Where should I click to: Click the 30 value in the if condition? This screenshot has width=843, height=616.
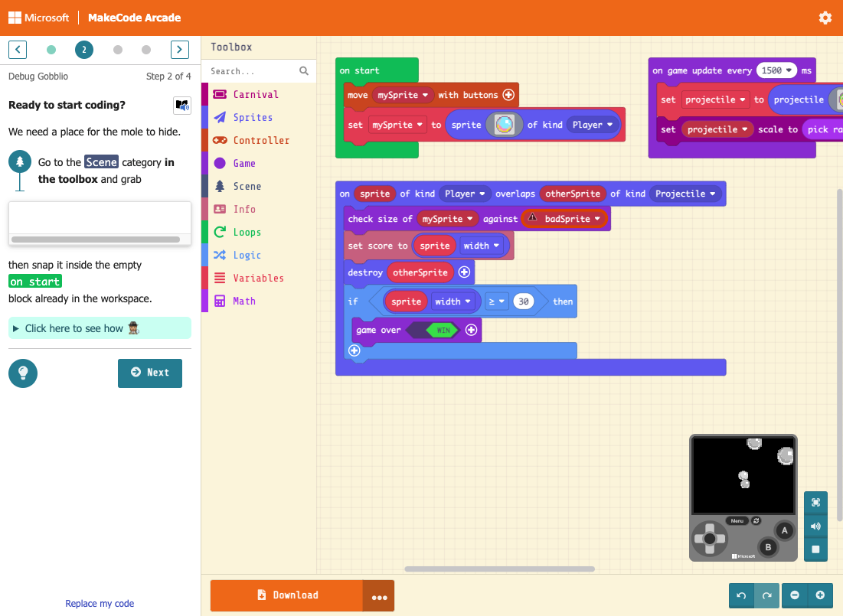pyautogui.click(x=523, y=301)
